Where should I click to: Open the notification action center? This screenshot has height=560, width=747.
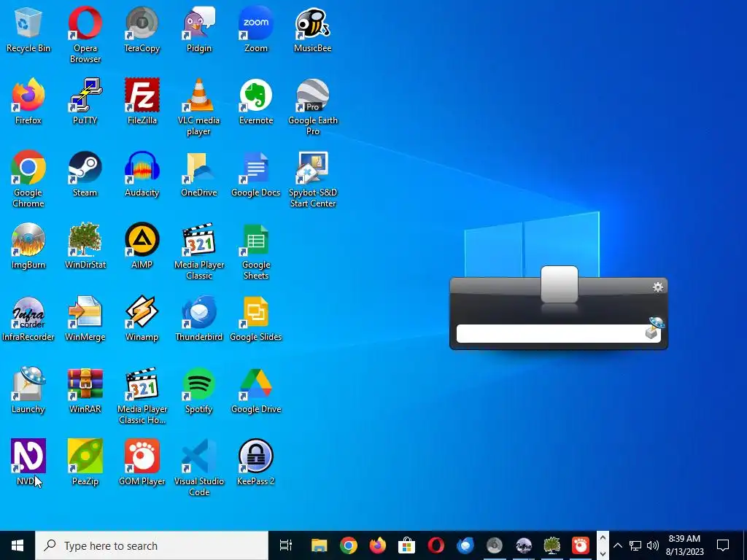(x=723, y=545)
